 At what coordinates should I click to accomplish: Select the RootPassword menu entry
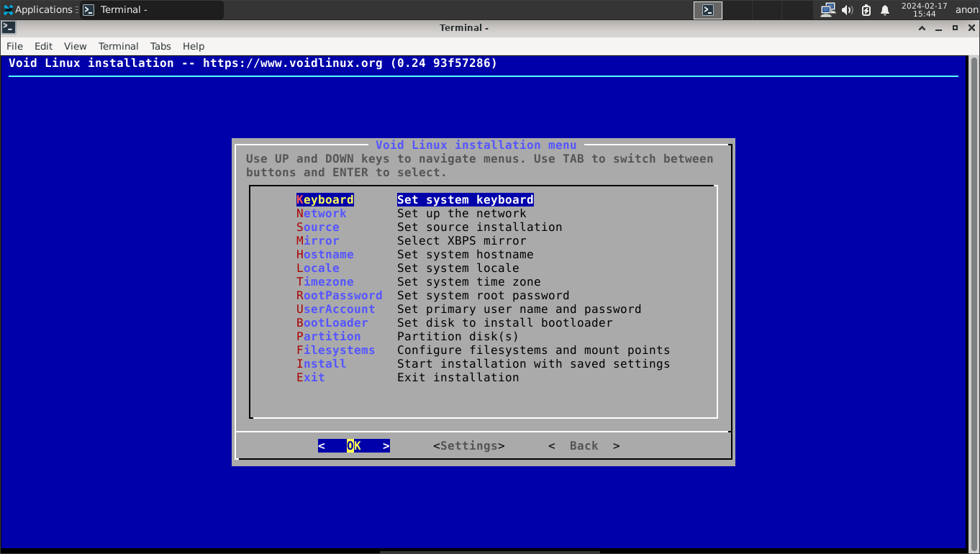tap(340, 296)
